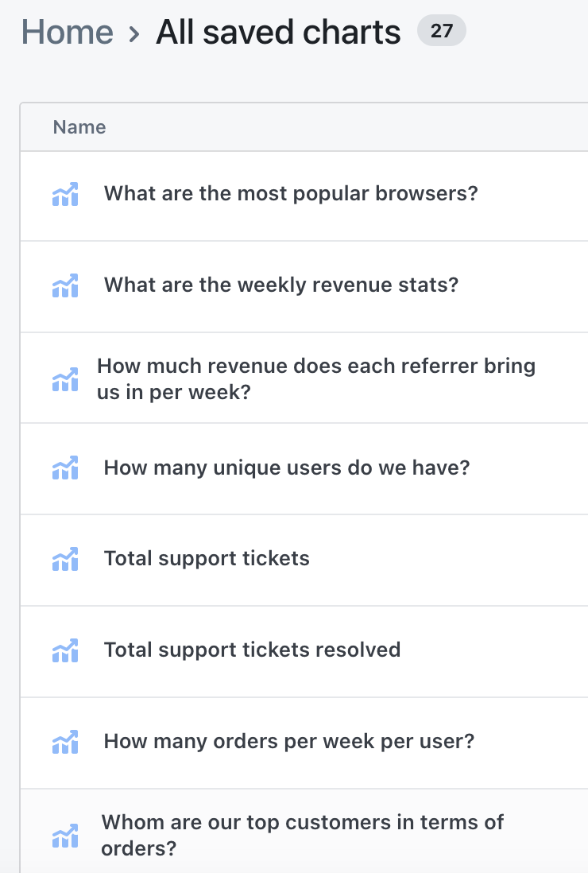This screenshot has width=588, height=873.
Task: Open the Total support tickets chart
Action: (207, 559)
